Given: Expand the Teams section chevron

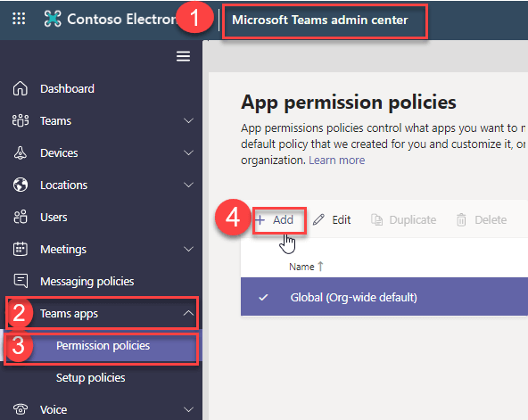Looking at the screenshot, I should tap(188, 120).
